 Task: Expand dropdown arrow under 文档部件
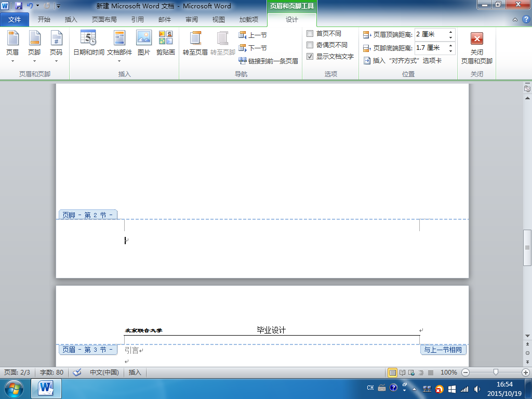pyautogui.click(x=119, y=61)
